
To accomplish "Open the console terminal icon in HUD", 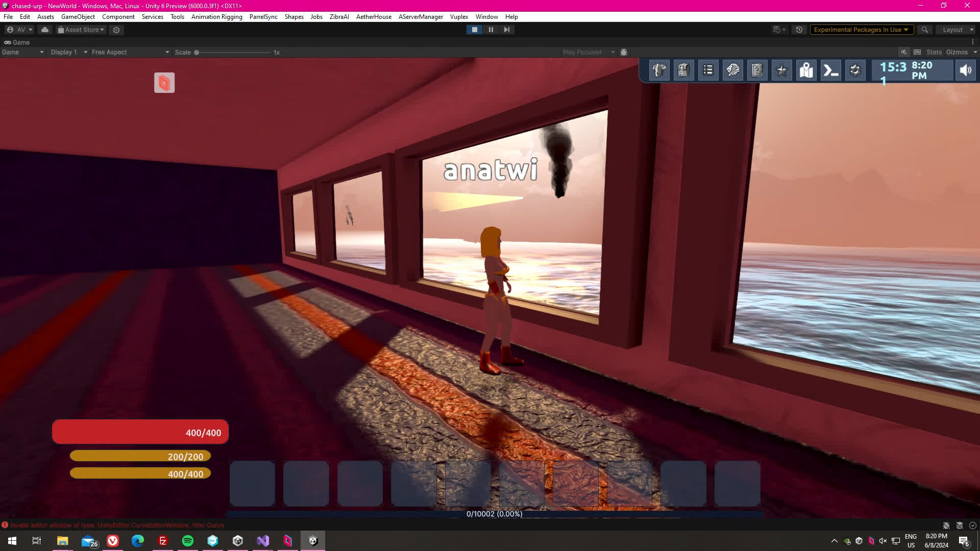I will (x=830, y=70).
